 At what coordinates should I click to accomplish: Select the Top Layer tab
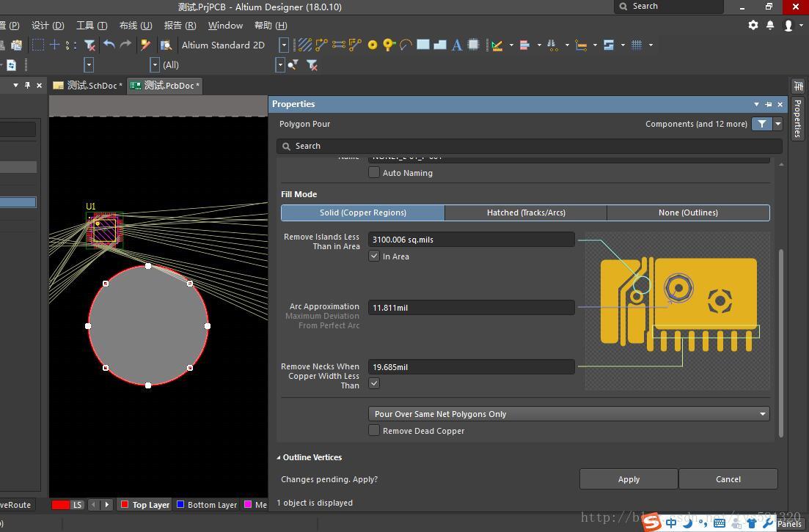pos(145,505)
